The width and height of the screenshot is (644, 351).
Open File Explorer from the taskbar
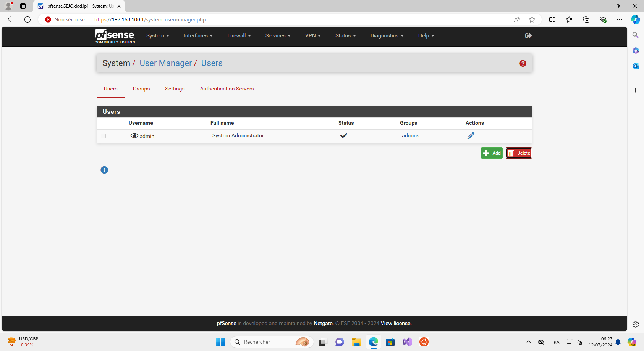pyautogui.click(x=357, y=342)
